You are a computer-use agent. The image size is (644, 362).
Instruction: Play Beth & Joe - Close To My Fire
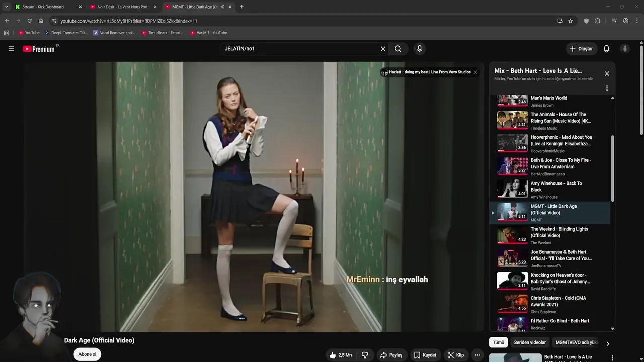(x=549, y=166)
